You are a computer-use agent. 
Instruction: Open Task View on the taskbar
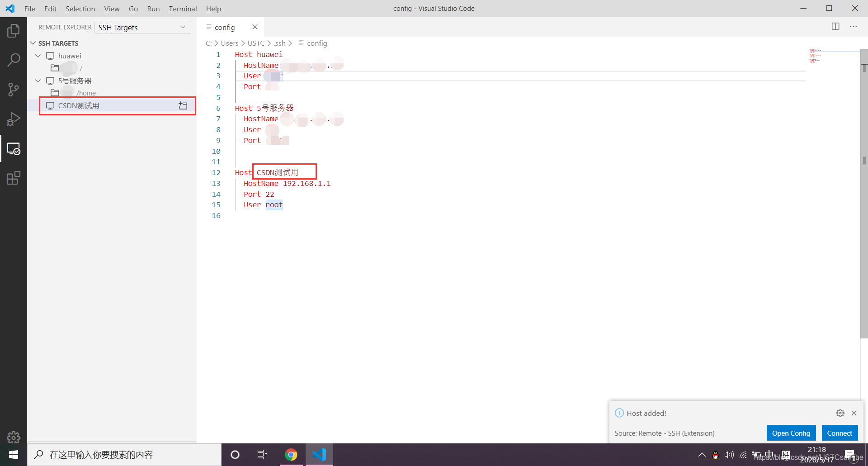(x=262, y=455)
